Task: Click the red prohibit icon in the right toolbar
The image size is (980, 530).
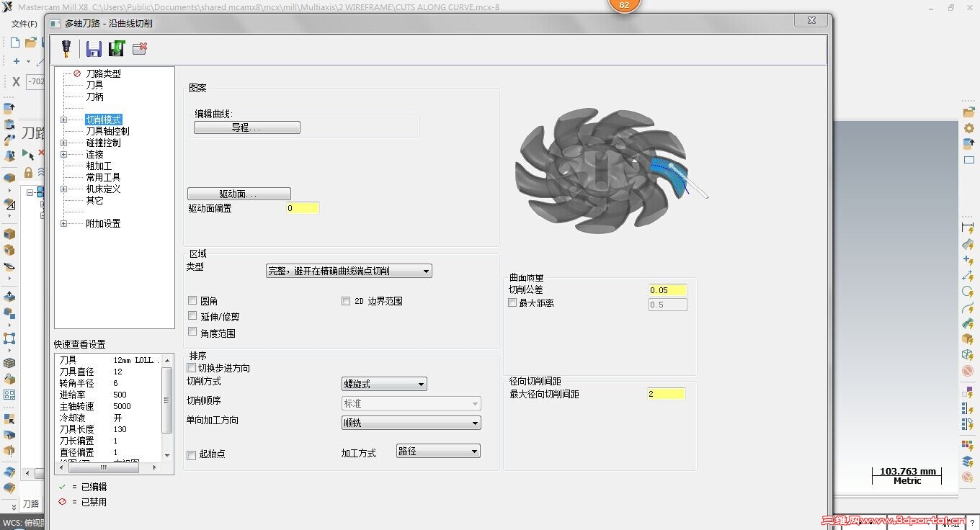Action: pyautogui.click(x=968, y=370)
